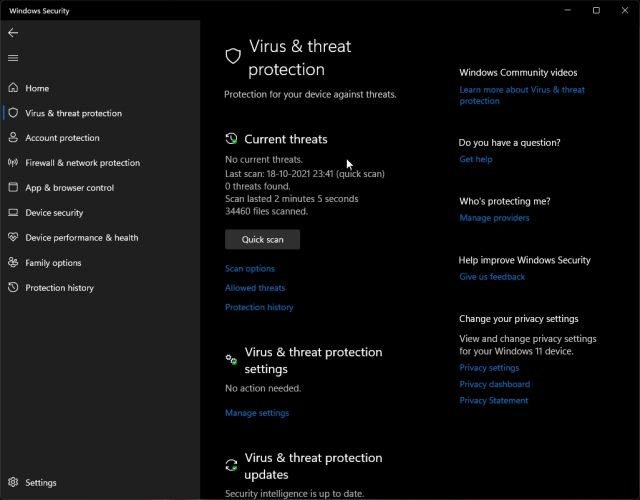Open Account protection section
This screenshot has width=640, height=500.
point(100,138)
